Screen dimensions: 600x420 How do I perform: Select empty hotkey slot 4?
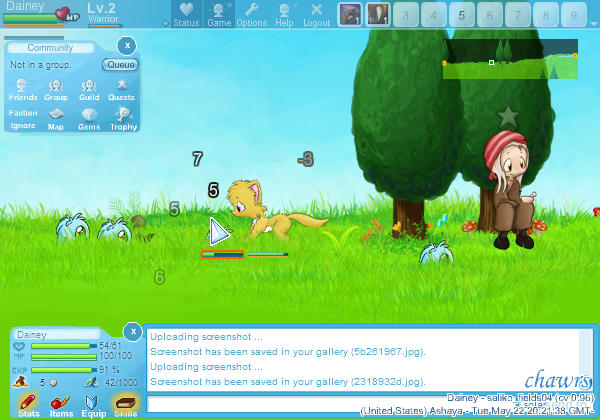pyautogui.click(x=434, y=15)
